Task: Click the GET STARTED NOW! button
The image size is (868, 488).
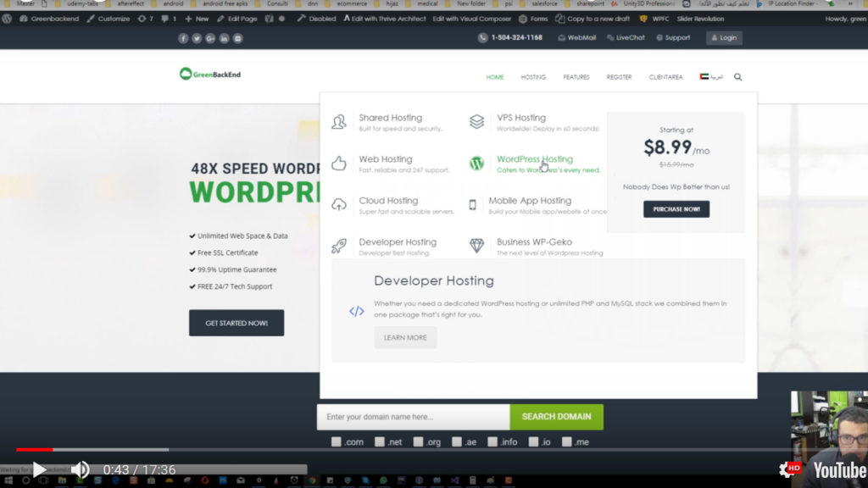Action: [x=236, y=323]
